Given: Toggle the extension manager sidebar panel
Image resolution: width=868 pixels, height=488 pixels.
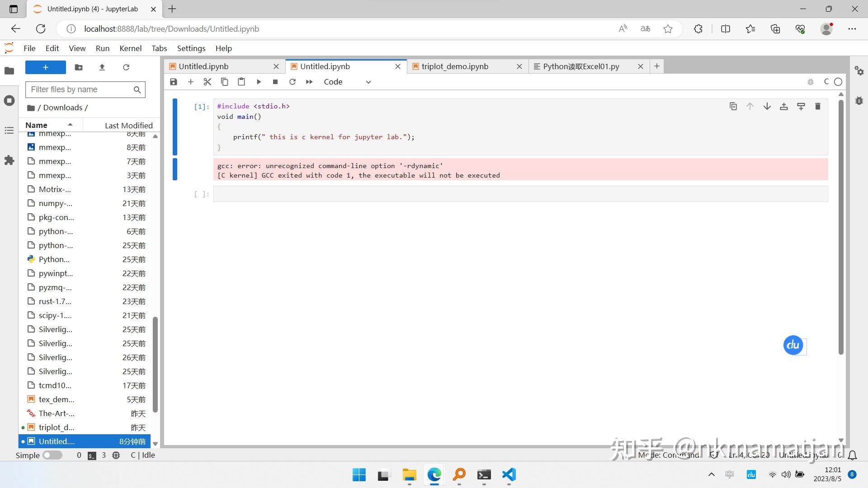Looking at the screenshot, I should coord(9,160).
